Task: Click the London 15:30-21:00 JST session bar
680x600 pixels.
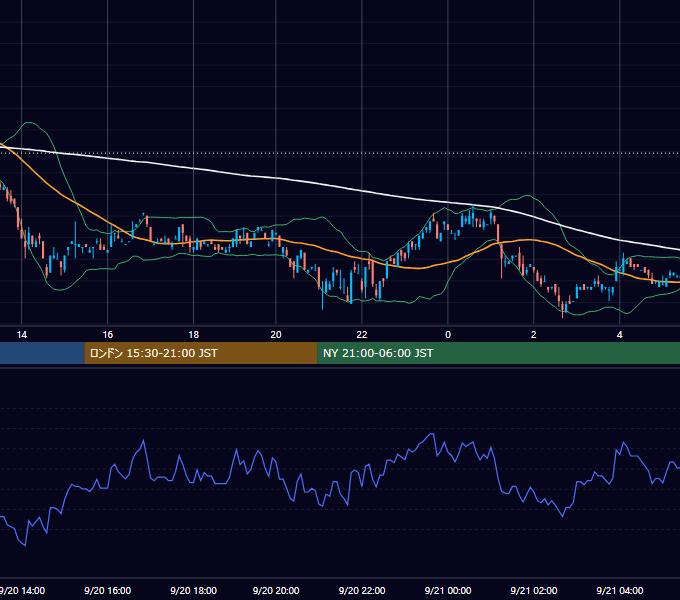Action: [201, 353]
